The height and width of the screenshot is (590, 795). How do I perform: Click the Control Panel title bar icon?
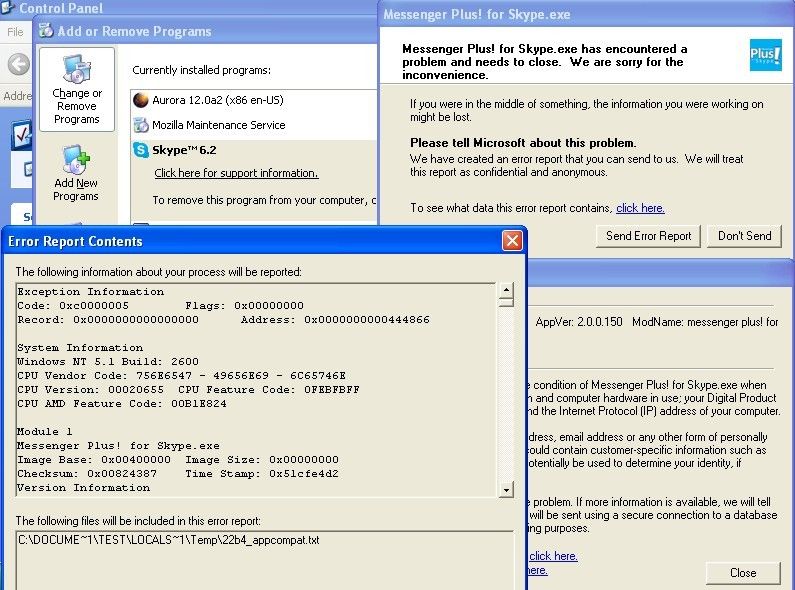click(x=8, y=8)
